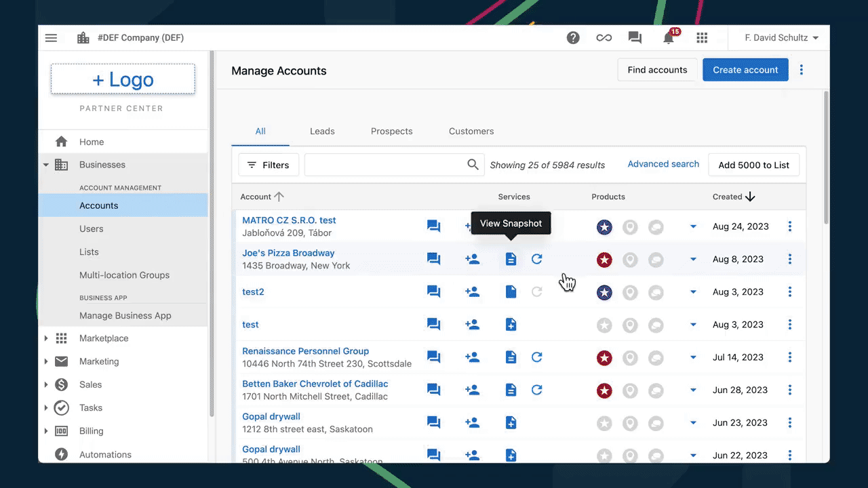Click the refresh snapshot icon for Renaissance Personnel Group
The width and height of the screenshot is (868, 488).
point(536,357)
